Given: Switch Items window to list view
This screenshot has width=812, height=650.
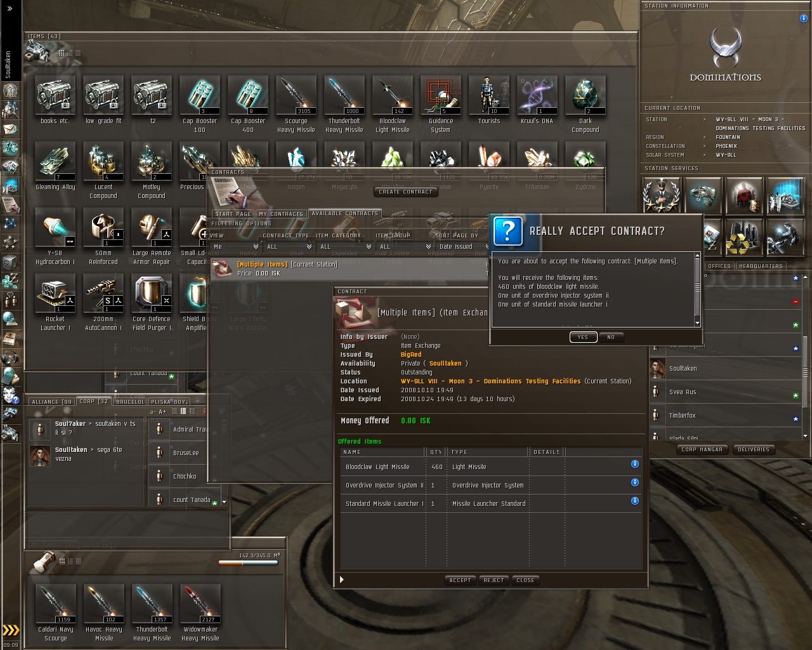Looking at the screenshot, I should click(78, 53).
